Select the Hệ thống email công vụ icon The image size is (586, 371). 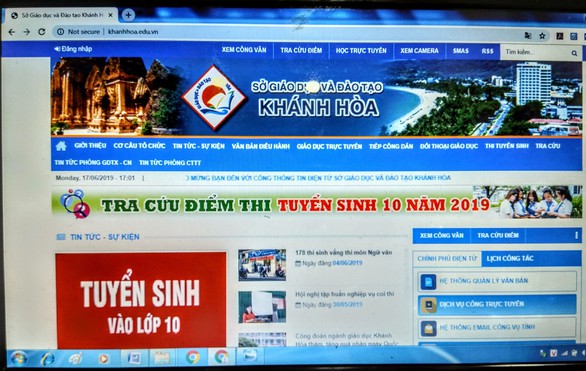[x=428, y=328]
